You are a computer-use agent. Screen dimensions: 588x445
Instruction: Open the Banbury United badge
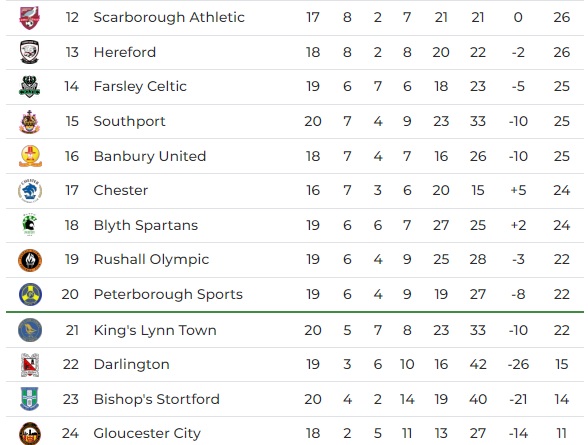pyautogui.click(x=30, y=156)
